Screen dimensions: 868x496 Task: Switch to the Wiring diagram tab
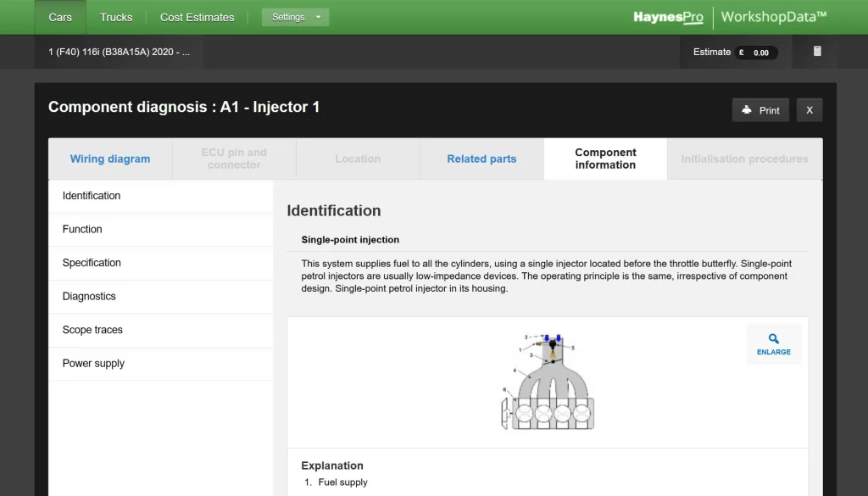click(110, 159)
